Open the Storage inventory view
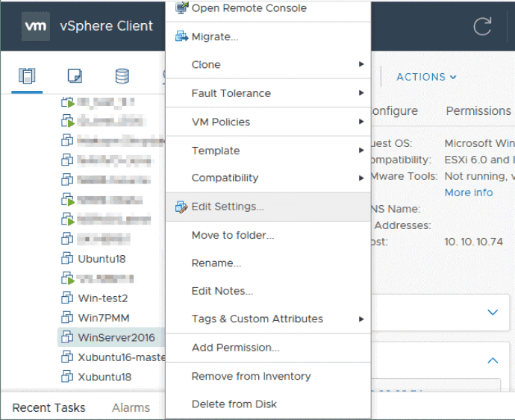The image size is (515, 420). coord(122,76)
